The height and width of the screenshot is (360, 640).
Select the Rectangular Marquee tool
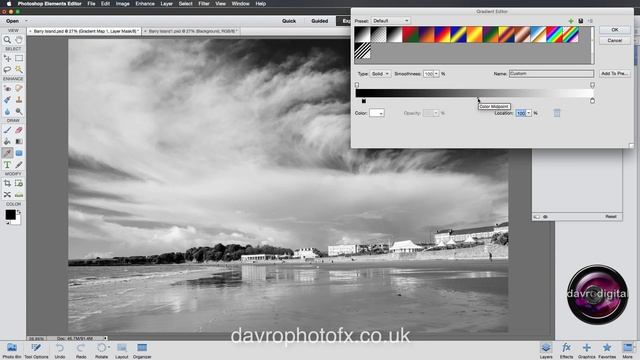[19, 58]
